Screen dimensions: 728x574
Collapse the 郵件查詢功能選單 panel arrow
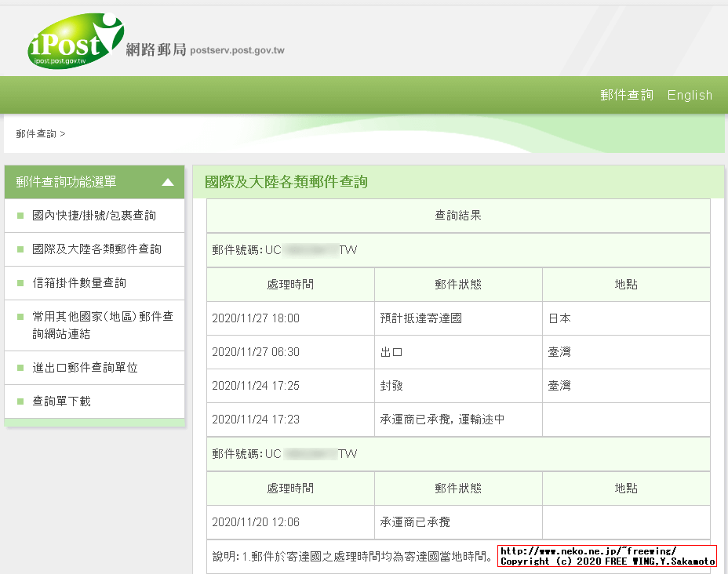tap(167, 181)
